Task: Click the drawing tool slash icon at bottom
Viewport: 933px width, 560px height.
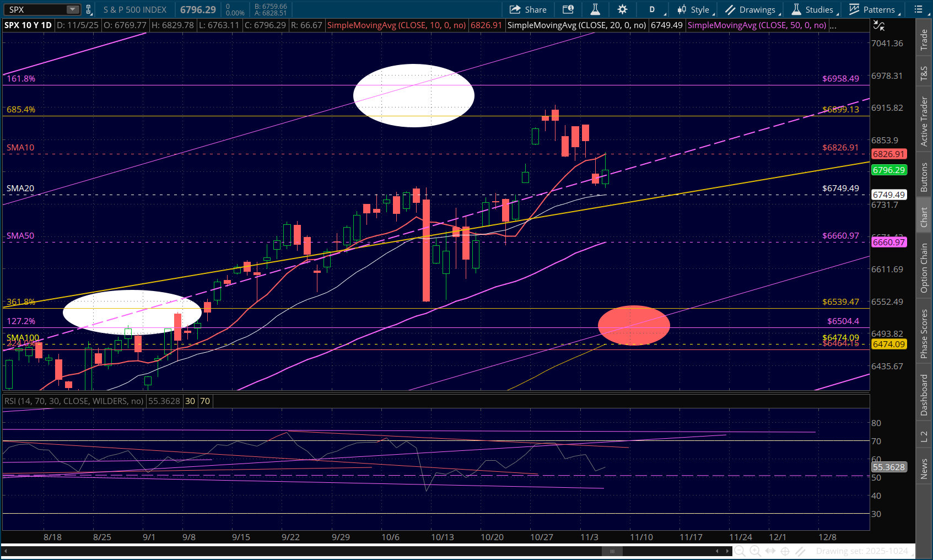Action: click(x=801, y=551)
